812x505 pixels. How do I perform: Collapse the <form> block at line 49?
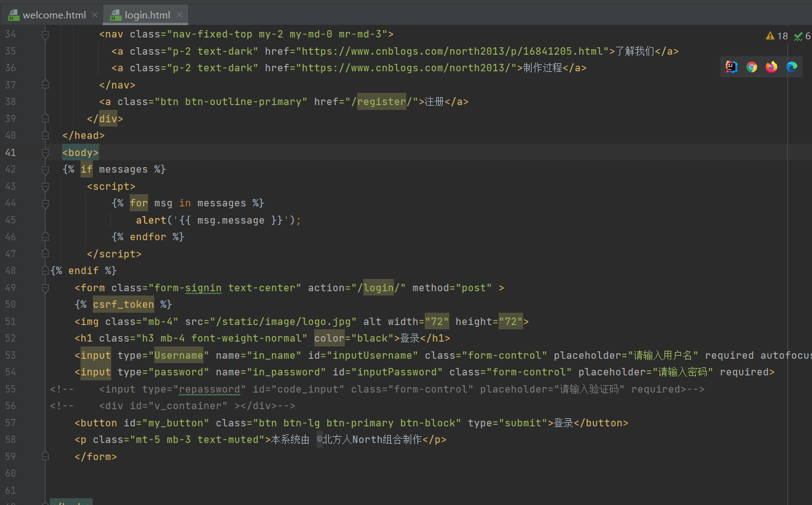tap(45, 288)
